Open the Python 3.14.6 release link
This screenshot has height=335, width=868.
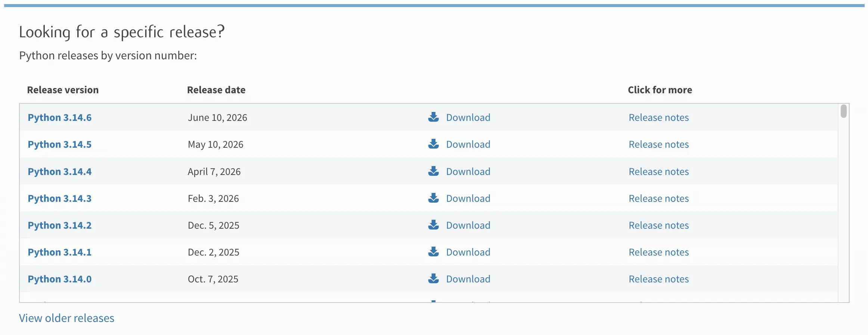[x=60, y=118]
